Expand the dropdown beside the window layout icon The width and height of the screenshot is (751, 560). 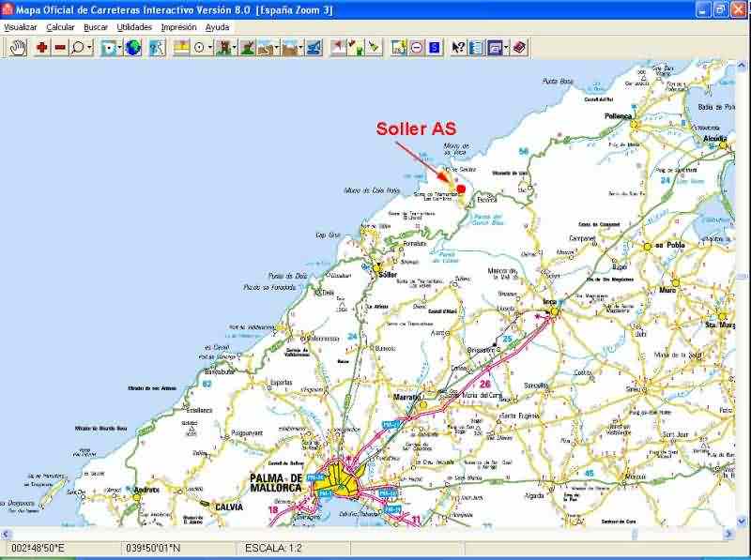point(507,48)
